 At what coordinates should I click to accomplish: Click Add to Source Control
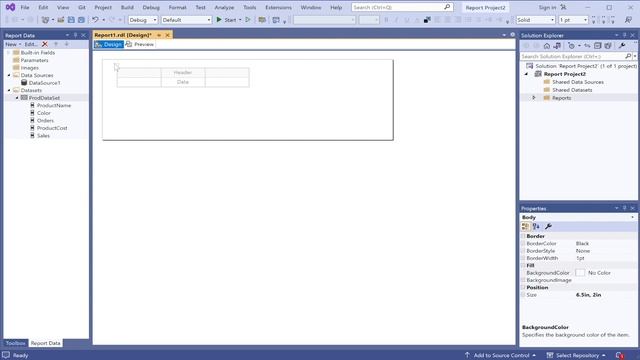click(501, 355)
